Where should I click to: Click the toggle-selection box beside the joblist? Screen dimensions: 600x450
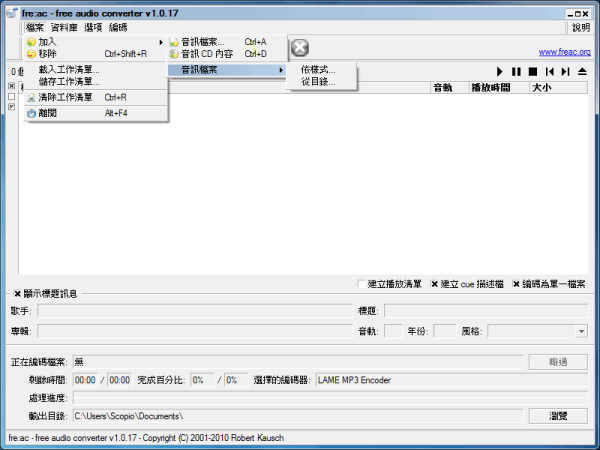pos(11,107)
